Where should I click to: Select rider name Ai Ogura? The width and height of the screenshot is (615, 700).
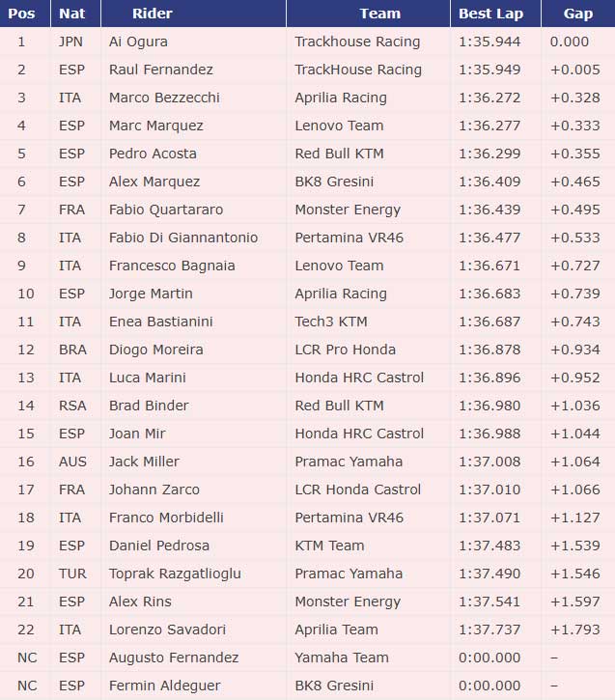138,42
